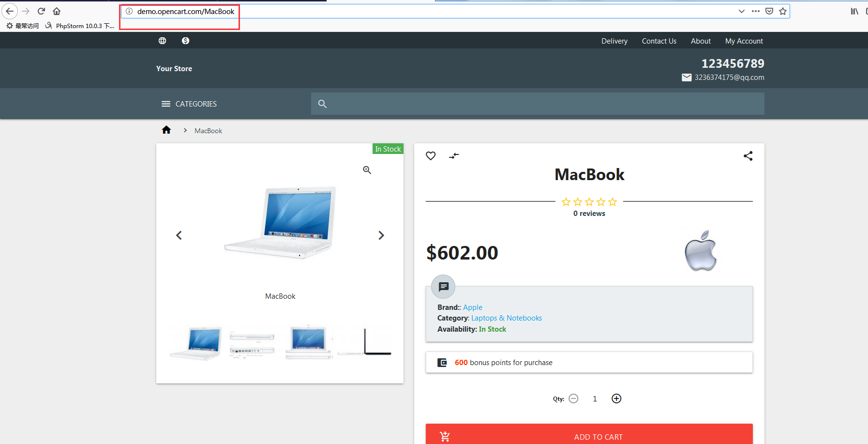This screenshot has height=444, width=868.
Task: Open the browser library icon
Action: pyautogui.click(x=854, y=11)
